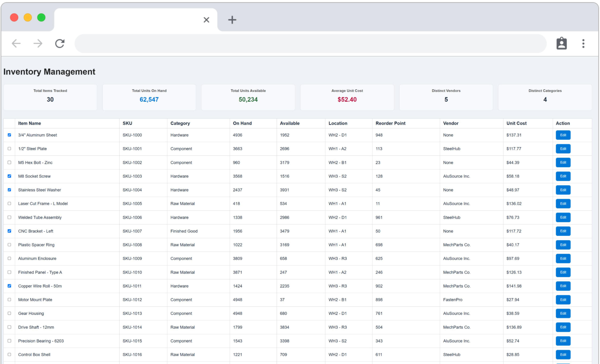Click the browser forward arrow
This screenshot has height=364, width=600.
pyautogui.click(x=38, y=44)
